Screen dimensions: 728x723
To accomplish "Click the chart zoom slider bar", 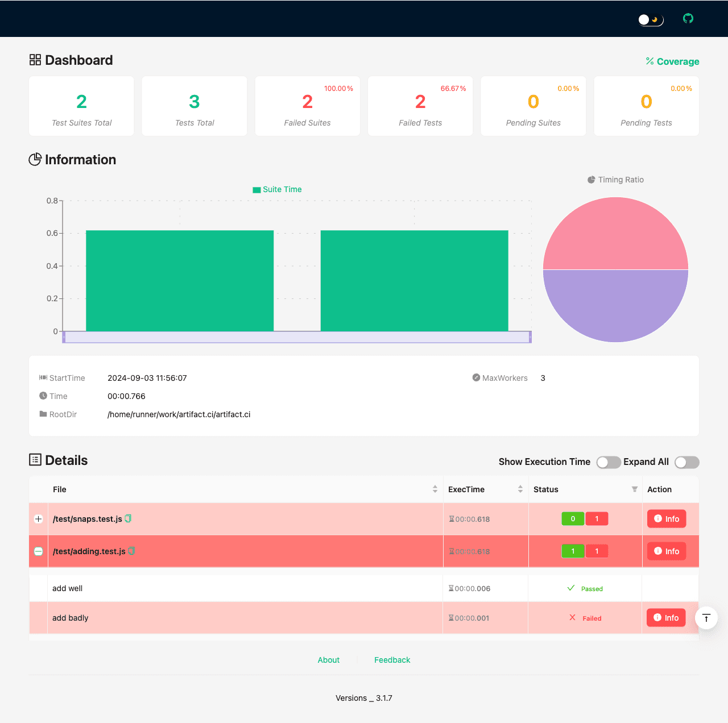I will click(297, 337).
